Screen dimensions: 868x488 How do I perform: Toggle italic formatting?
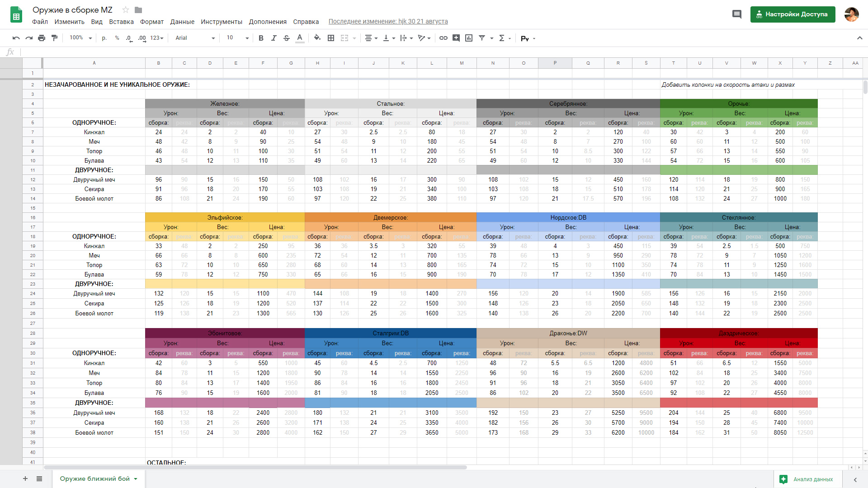(274, 38)
